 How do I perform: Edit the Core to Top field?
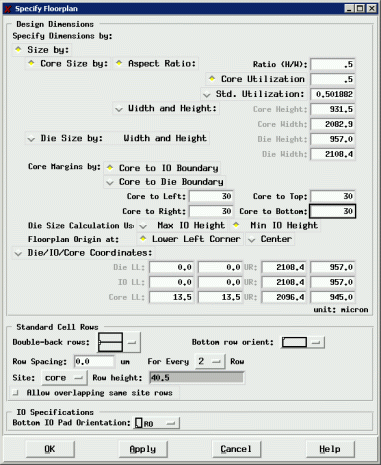[x=333, y=196]
